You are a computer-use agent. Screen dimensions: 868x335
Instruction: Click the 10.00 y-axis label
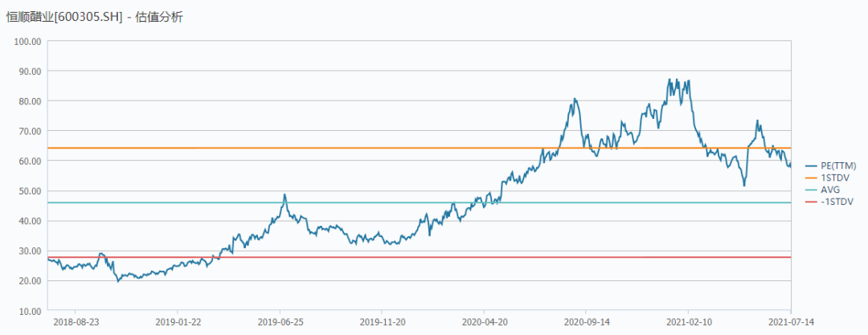[x=31, y=311]
